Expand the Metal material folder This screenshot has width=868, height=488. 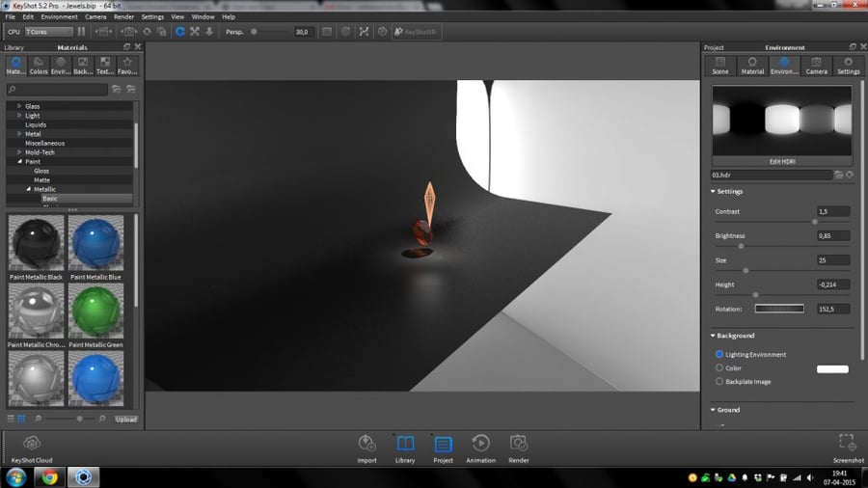[19, 133]
